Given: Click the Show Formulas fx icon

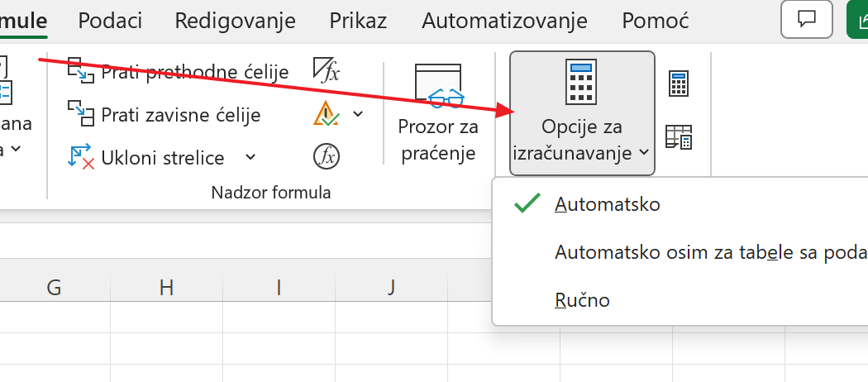Looking at the screenshot, I should click(327, 70).
